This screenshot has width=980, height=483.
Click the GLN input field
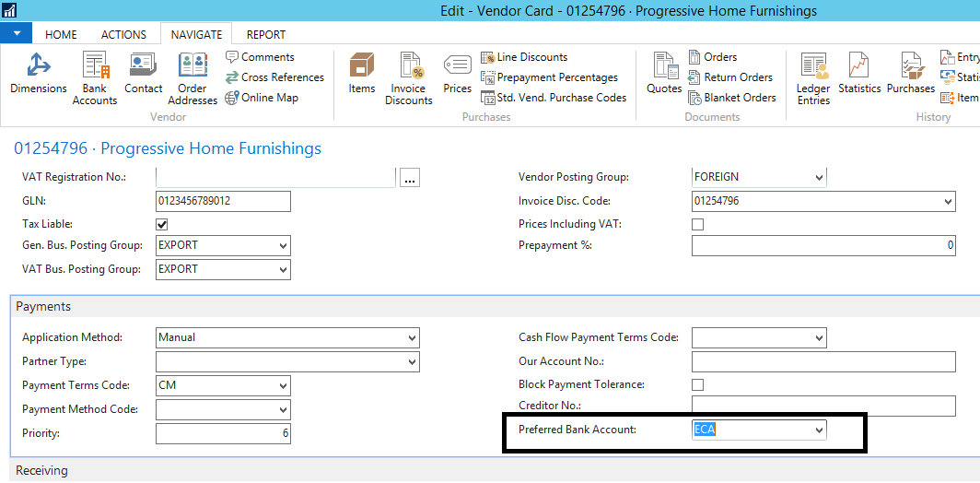point(223,202)
